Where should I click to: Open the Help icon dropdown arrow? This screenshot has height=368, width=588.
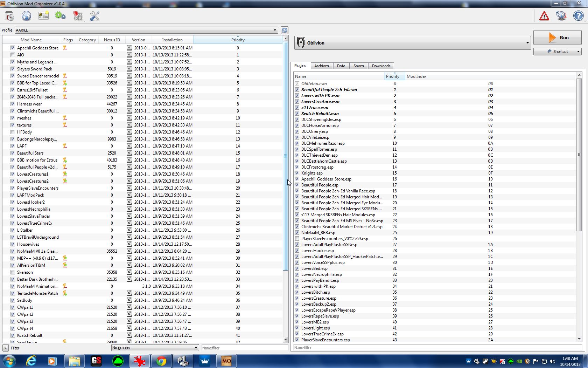[584, 21]
